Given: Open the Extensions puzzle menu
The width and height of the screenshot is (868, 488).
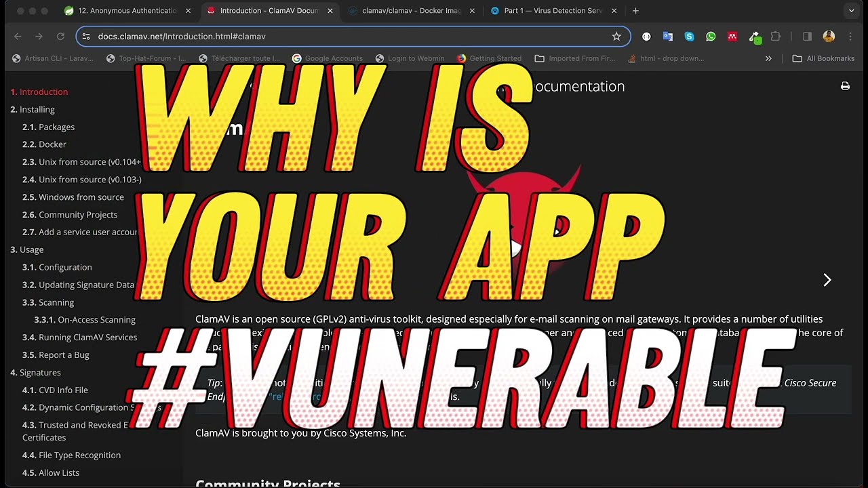Looking at the screenshot, I should tap(776, 37).
